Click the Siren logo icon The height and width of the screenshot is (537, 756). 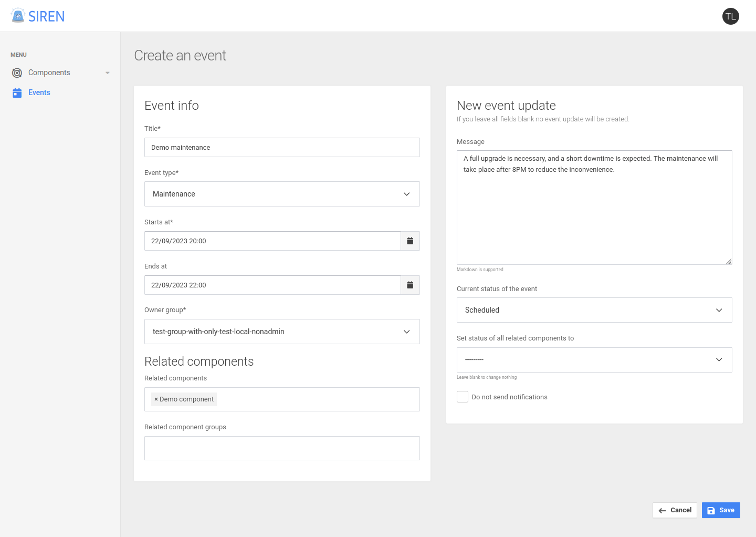[x=18, y=16]
